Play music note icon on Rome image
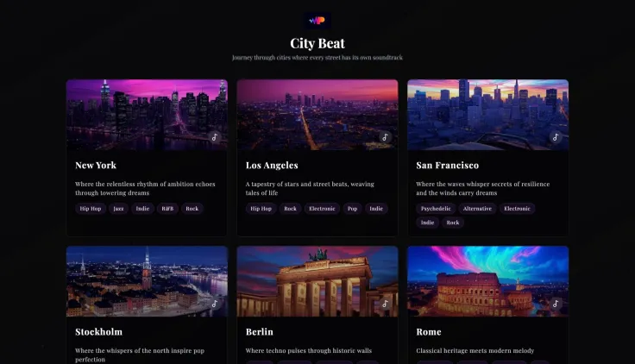This screenshot has height=364, width=635. pos(556,304)
